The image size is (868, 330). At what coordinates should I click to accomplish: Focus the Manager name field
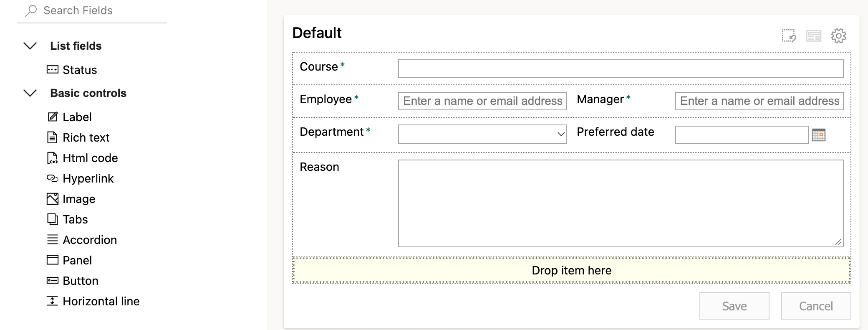point(759,101)
